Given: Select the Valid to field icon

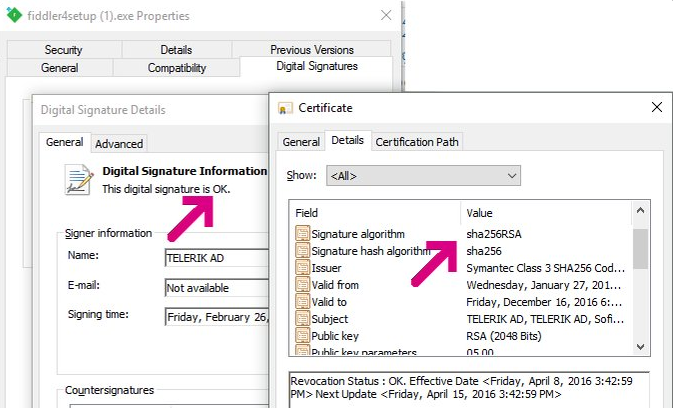Looking at the screenshot, I should [302, 302].
